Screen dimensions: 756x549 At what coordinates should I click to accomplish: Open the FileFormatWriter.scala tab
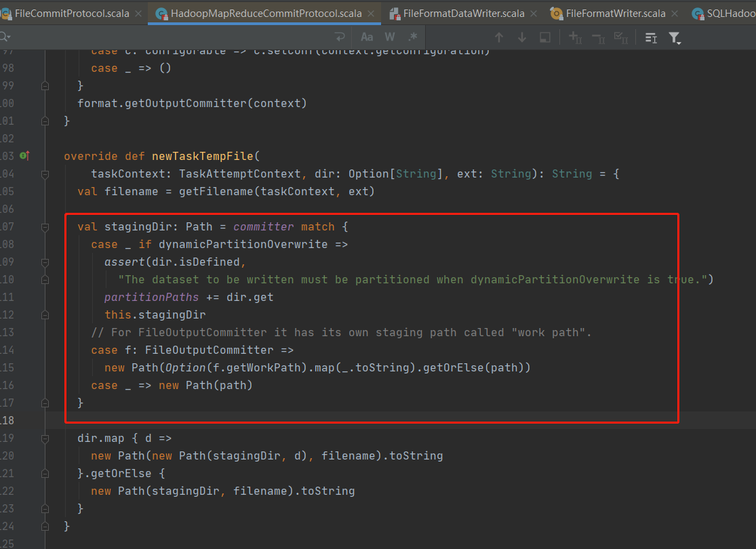tap(615, 13)
